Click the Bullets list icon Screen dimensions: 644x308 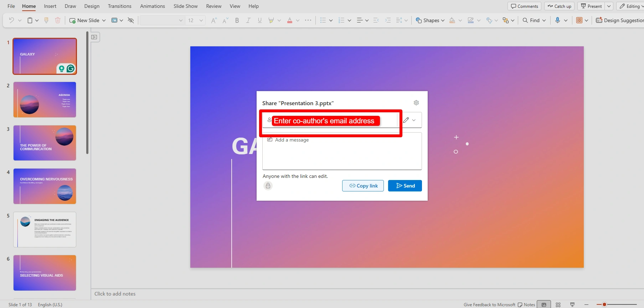click(323, 20)
